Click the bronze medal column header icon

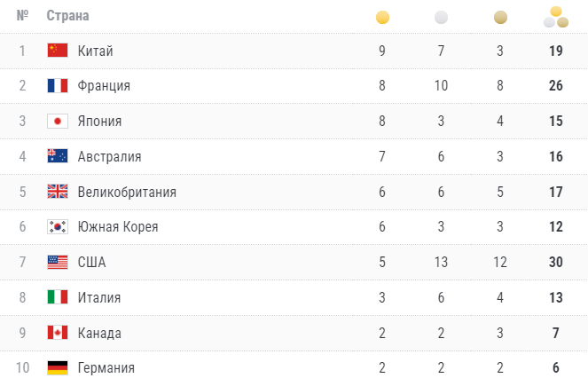(500, 17)
